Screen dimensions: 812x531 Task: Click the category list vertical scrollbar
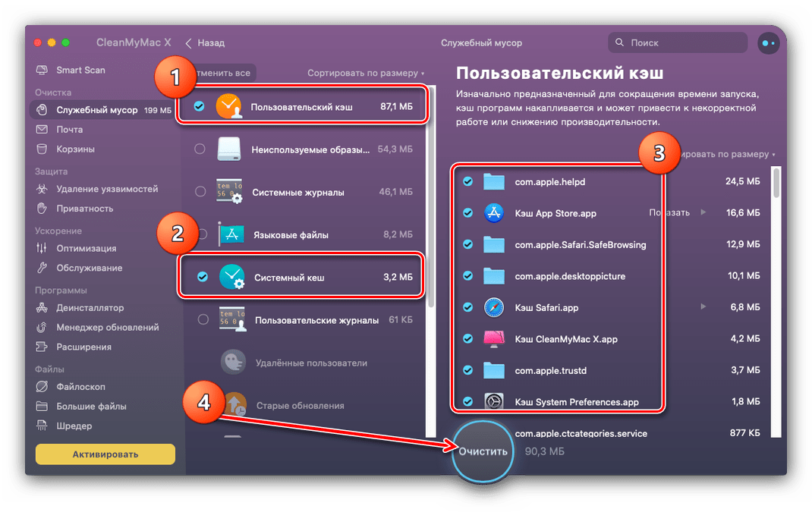pos(431,196)
